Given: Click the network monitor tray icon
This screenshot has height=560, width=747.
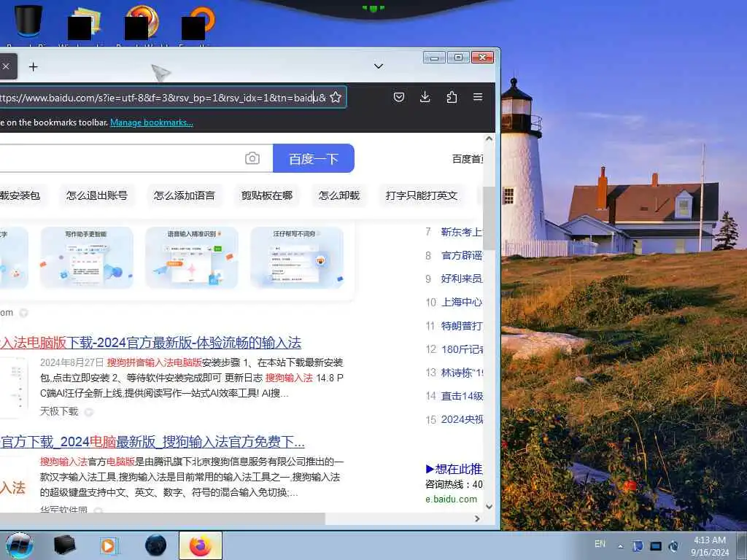Looking at the screenshot, I should [x=656, y=545].
